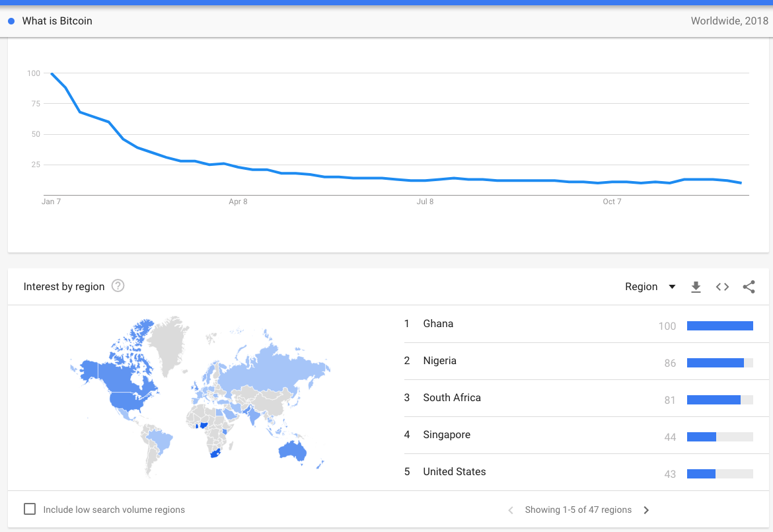Download the Interest by region data
This screenshot has height=532, width=773.
click(x=696, y=287)
